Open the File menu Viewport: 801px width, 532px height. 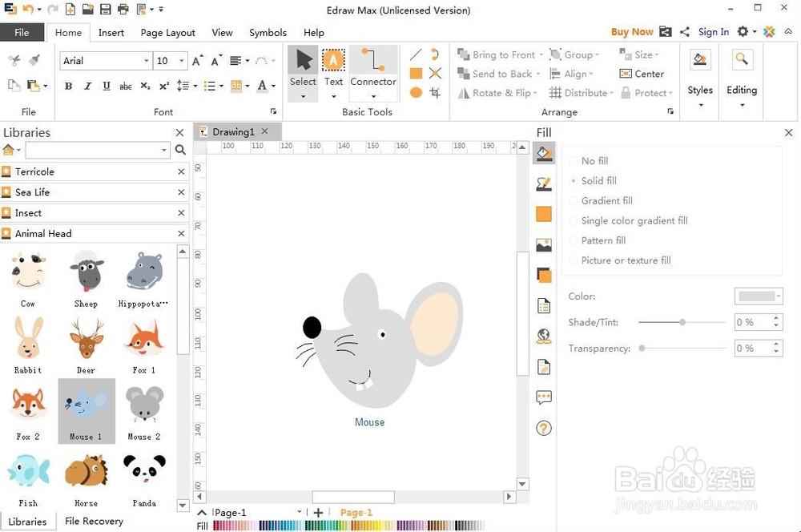tap(22, 32)
